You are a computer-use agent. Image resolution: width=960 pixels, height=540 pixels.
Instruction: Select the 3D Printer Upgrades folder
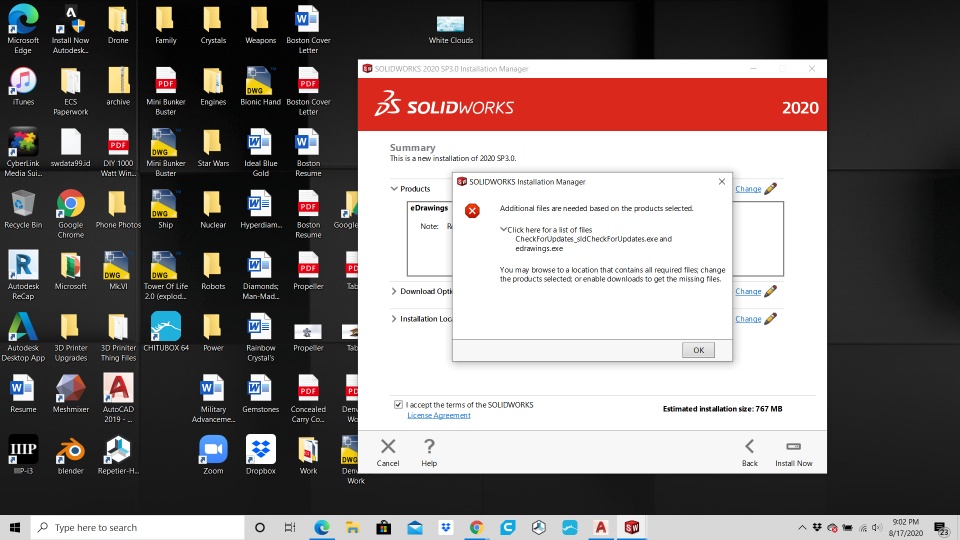70,337
